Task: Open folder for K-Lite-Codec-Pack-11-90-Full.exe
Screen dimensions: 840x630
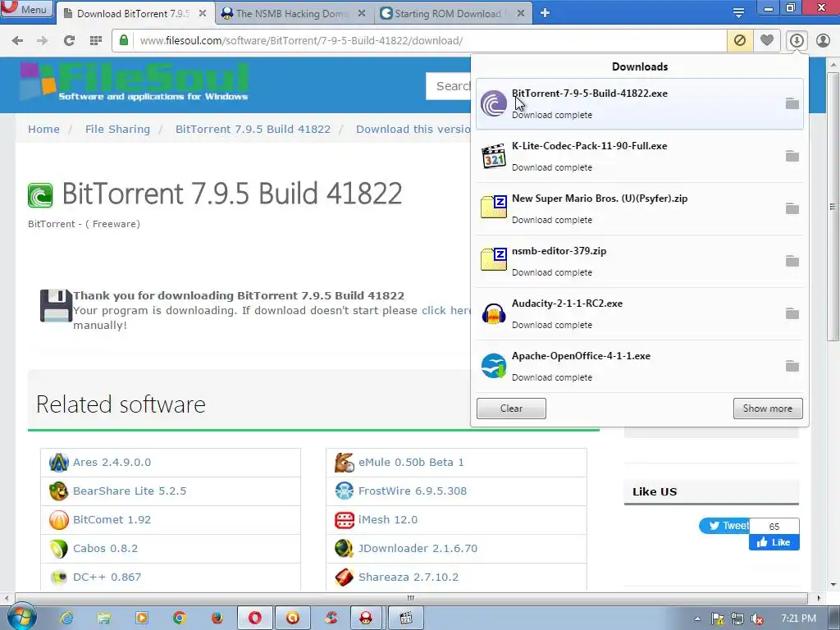Action: tap(792, 156)
